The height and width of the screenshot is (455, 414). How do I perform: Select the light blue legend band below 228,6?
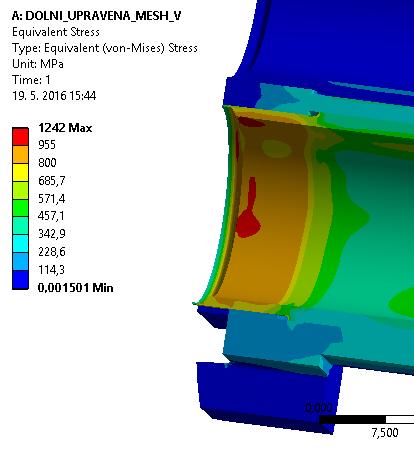click(x=20, y=262)
